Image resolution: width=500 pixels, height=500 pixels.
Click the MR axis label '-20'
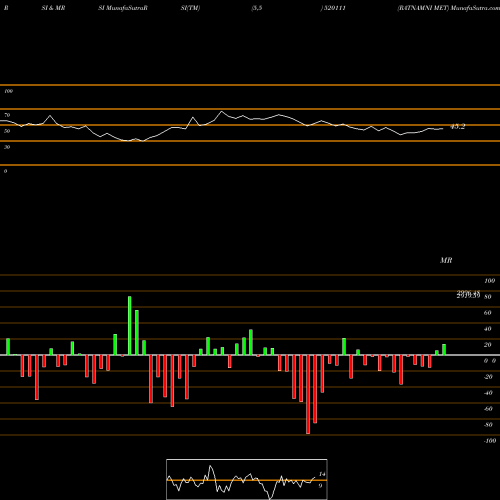coord(488,377)
